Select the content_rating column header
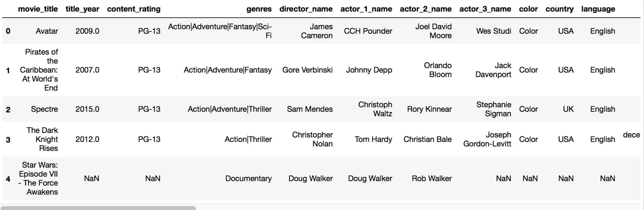The height and width of the screenshot is (210, 644). click(134, 9)
